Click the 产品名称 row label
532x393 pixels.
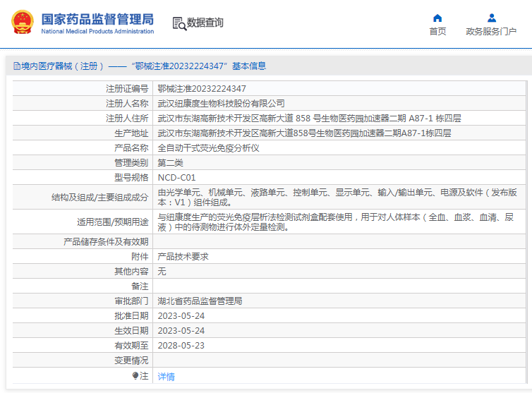tap(131, 148)
